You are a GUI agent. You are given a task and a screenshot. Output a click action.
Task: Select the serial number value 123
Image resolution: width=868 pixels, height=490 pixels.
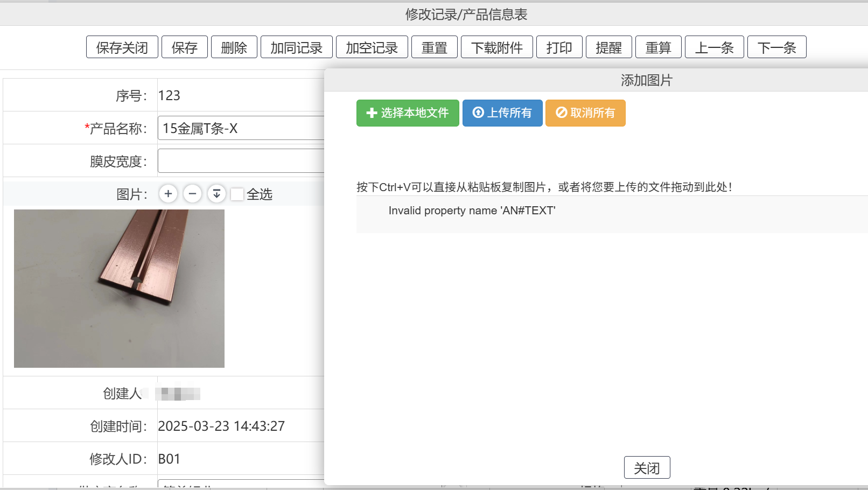coord(169,95)
